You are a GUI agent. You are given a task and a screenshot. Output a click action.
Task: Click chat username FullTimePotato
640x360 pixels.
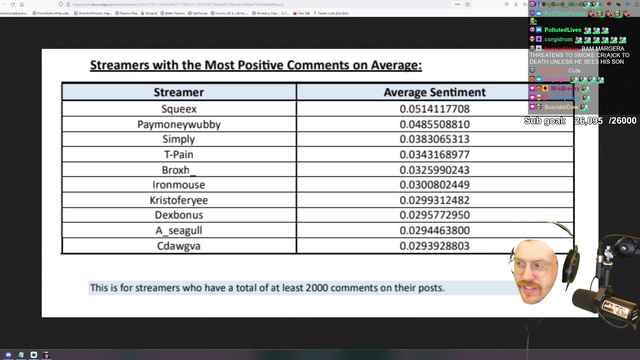coord(564,13)
